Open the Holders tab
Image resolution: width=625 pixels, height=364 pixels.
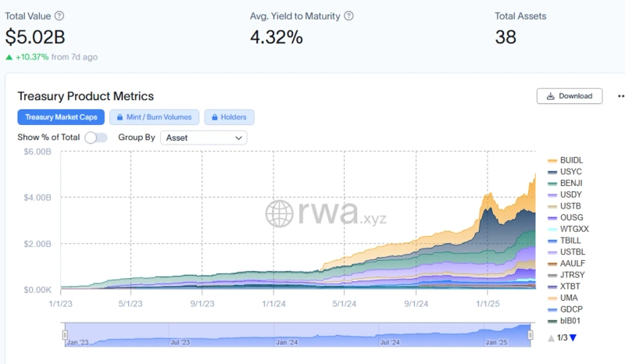point(230,117)
